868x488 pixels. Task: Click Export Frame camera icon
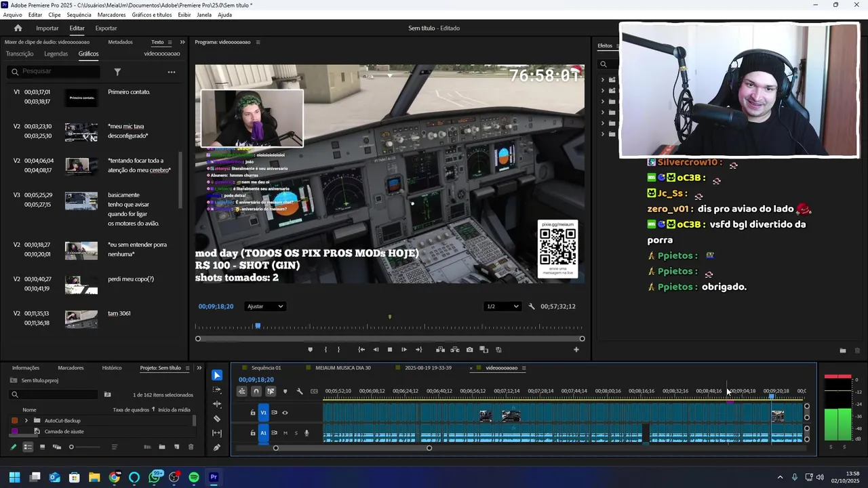pyautogui.click(x=469, y=350)
